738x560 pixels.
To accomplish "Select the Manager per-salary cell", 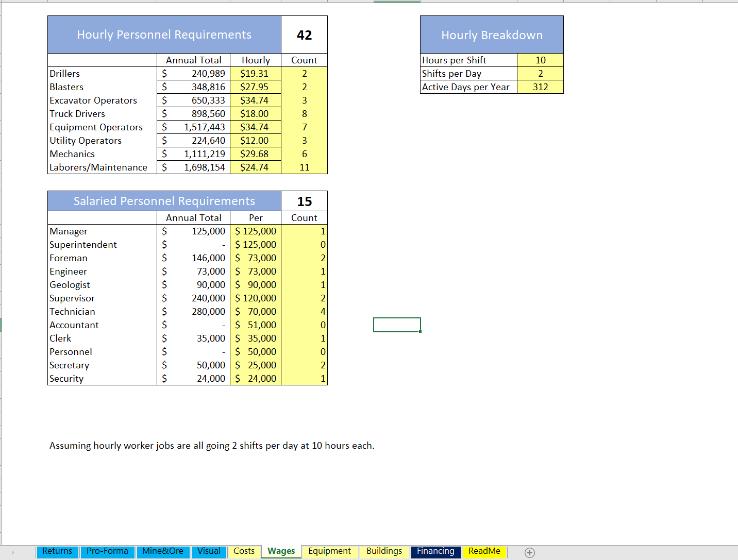I will tap(256, 231).
